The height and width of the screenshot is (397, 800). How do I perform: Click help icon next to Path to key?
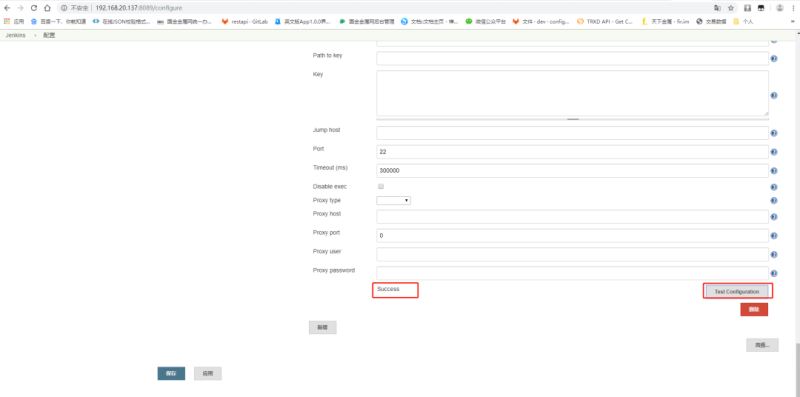point(773,59)
